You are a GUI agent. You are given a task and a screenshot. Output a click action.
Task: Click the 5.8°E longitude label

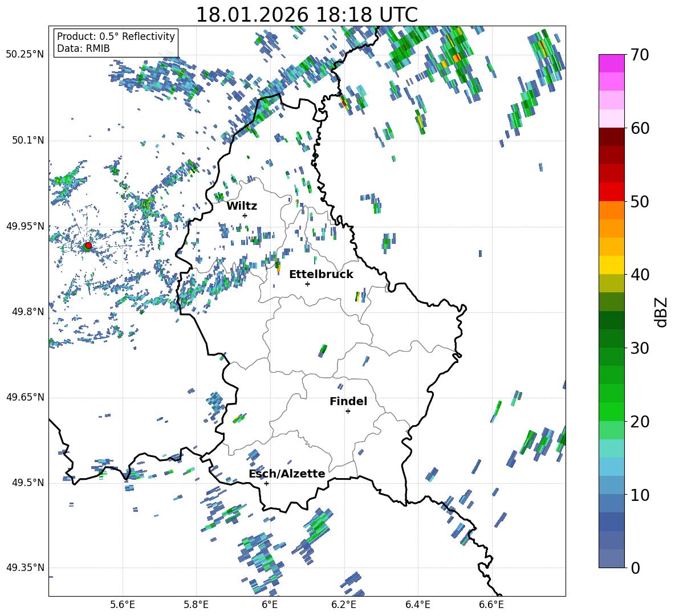coord(196,605)
